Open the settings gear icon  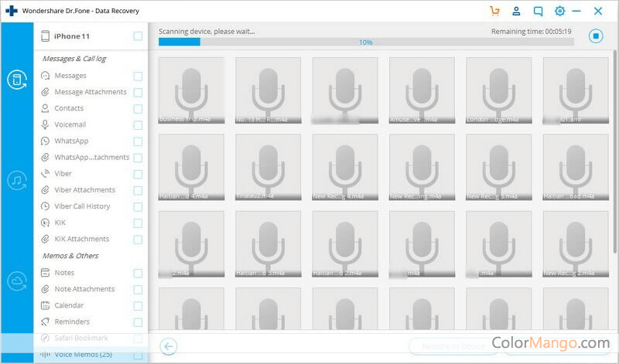point(560,11)
